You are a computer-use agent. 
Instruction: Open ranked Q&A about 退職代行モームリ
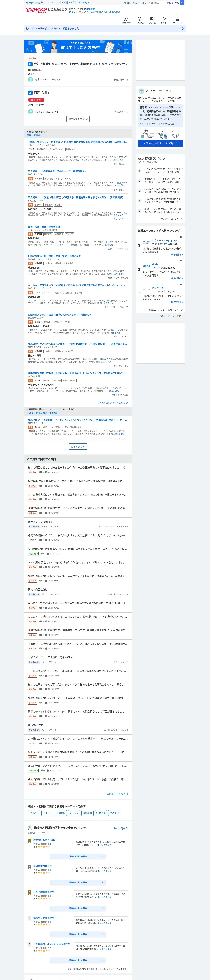point(160,181)
